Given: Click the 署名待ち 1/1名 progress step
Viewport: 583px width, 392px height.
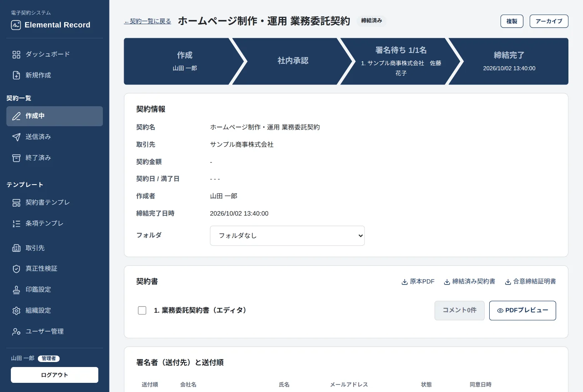Looking at the screenshot, I should [401, 61].
